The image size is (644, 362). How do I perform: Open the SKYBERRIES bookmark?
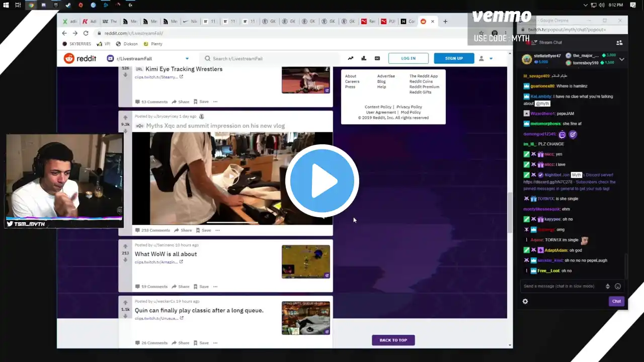[x=76, y=44]
